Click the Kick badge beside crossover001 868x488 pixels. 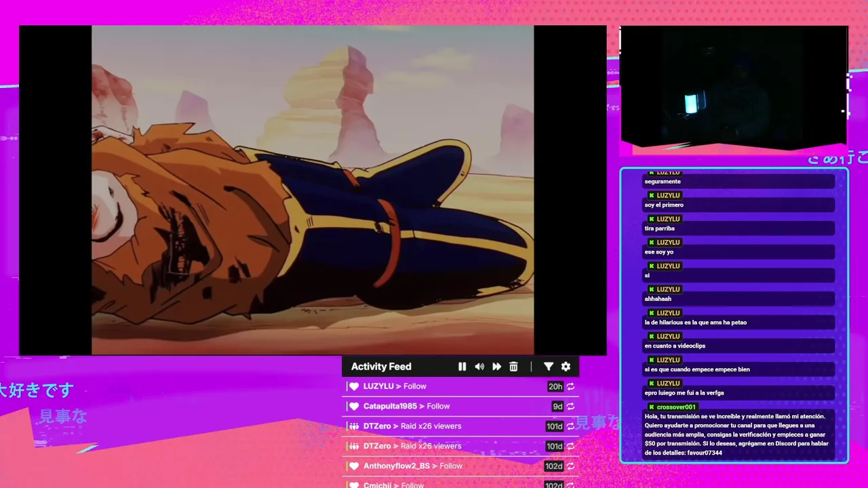pos(652,407)
